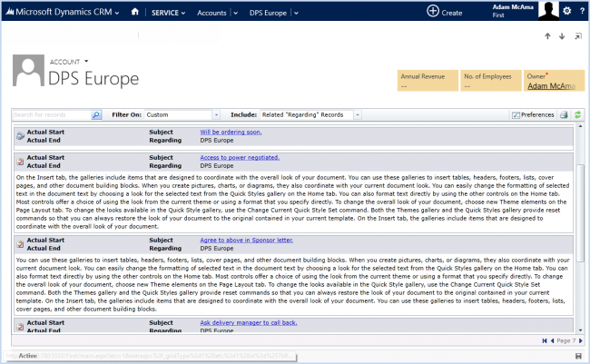
Task: Click the activity icon beside 'Will be ordering soon'
Action: coord(20,136)
